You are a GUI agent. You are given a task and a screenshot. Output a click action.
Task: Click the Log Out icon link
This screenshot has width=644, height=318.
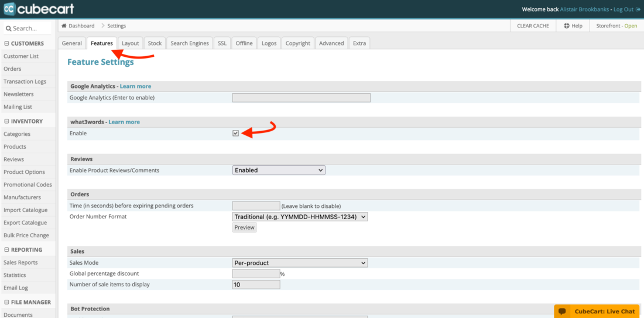[x=638, y=9]
